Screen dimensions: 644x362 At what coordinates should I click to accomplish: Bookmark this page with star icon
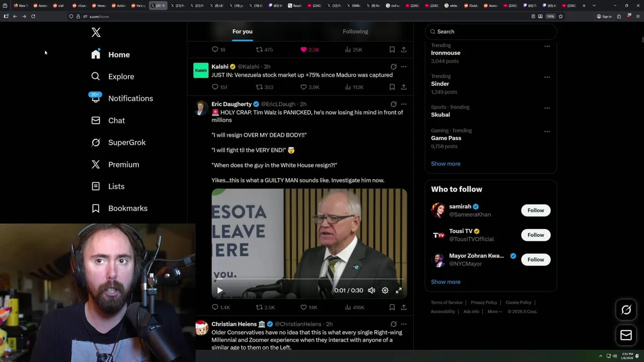click(x=560, y=16)
